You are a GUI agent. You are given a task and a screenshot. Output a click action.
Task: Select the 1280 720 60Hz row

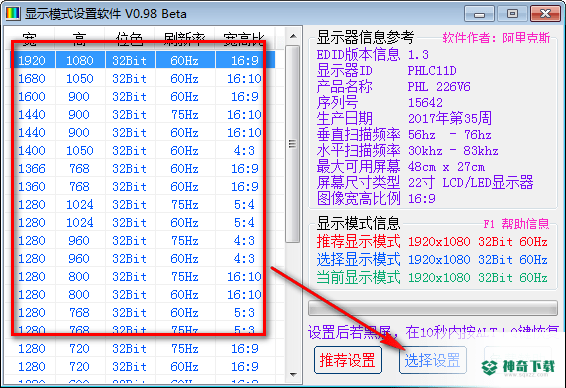pyautogui.click(x=142, y=367)
